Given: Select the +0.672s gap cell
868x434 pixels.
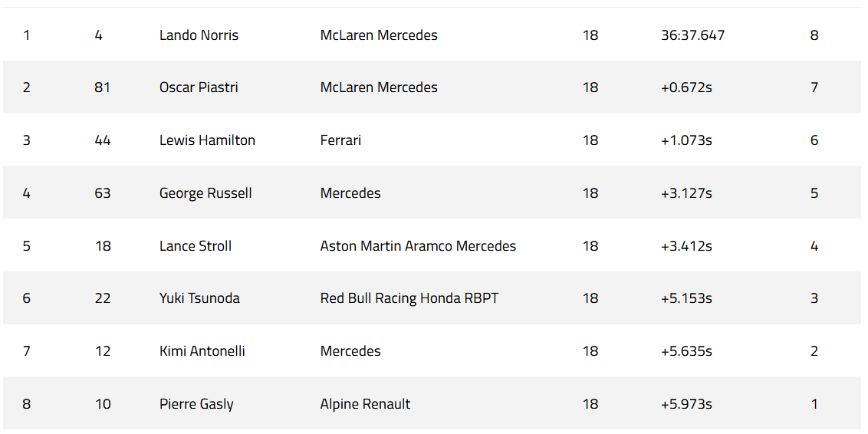Looking at the screenshot, I should pos(686,87).
